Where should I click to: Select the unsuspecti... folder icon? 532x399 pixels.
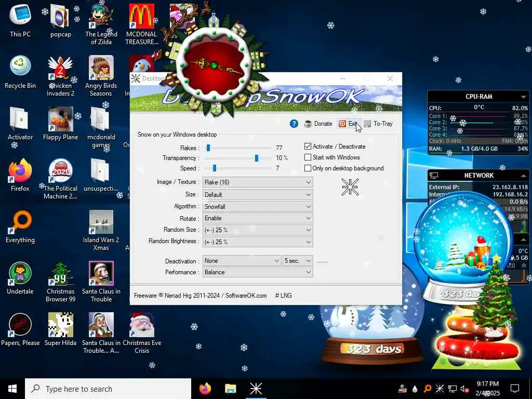(x=101, y=176)
